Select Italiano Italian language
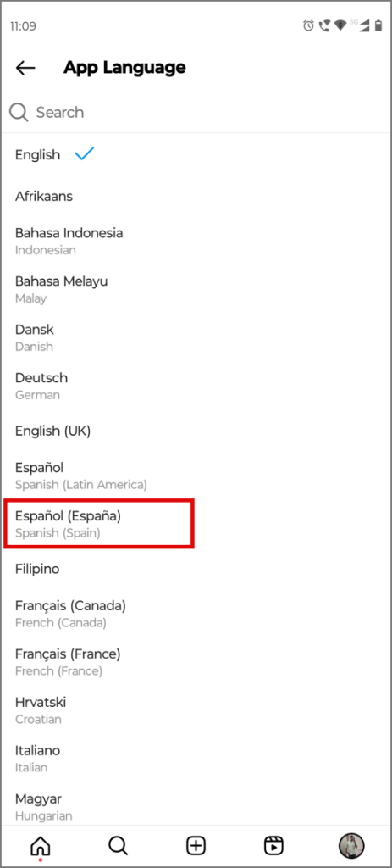The width and height of the screenshot is (392, 868). [x=196, y=759]
